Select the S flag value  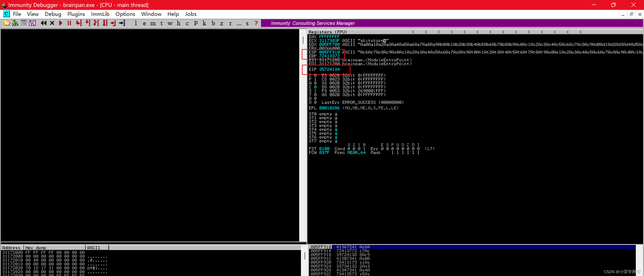coord(315,91)
